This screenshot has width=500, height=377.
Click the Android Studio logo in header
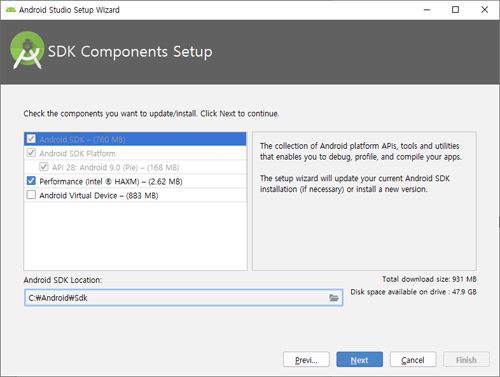tap(27, 50)
